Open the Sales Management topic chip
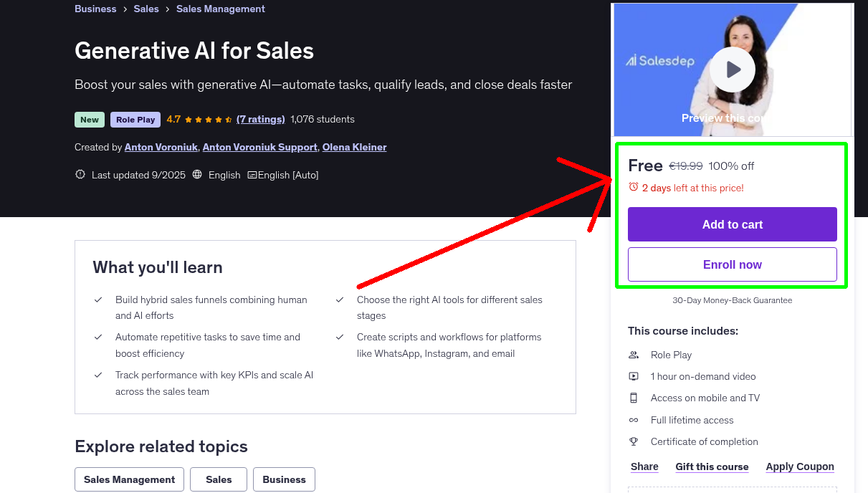 pyautogui.click(x=129, y=479)
